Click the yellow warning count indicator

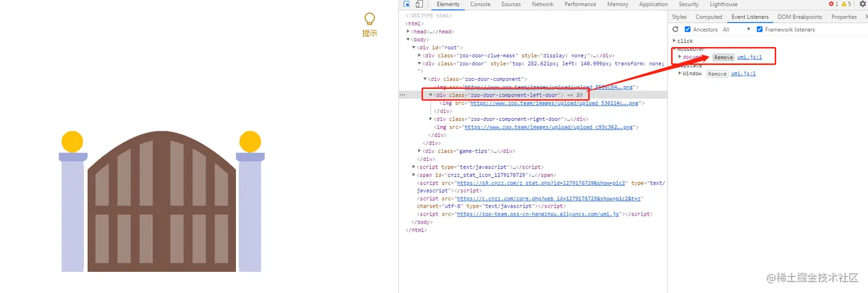846,4
